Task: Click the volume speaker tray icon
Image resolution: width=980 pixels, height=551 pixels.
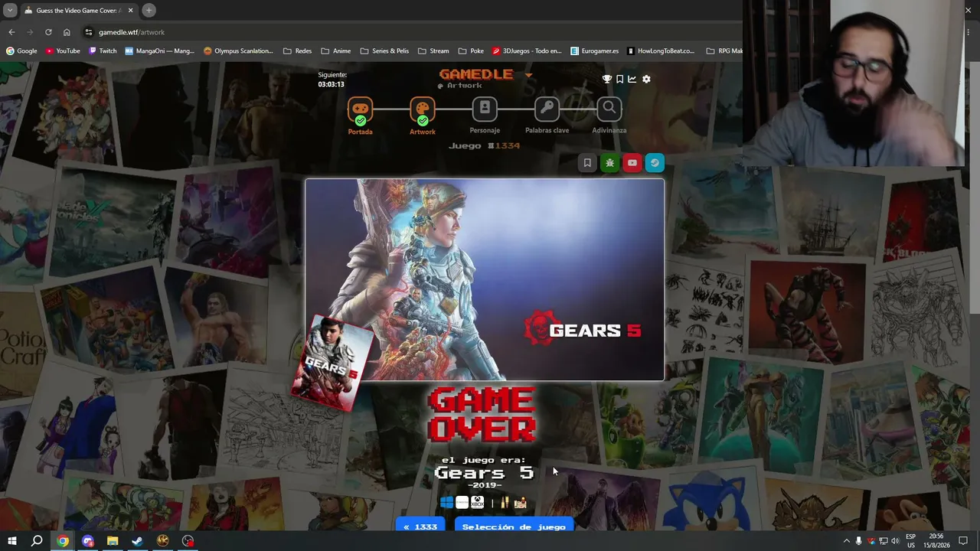Action: (x=895, y=541)
